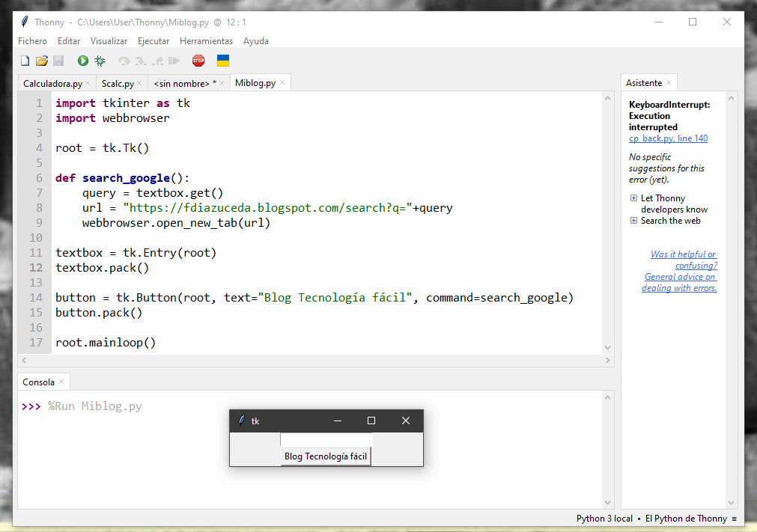Click the root.mainloop() line

[x=106, y=343]
